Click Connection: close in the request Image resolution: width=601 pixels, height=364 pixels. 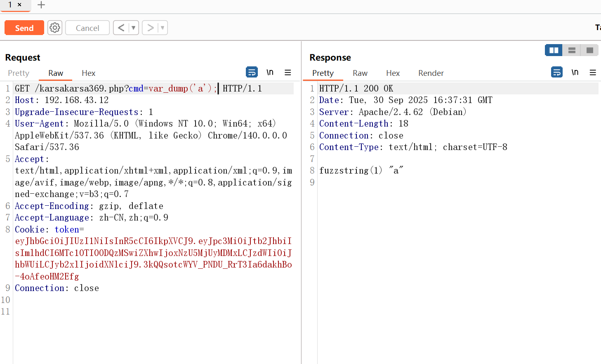click(x=57, y=288)
